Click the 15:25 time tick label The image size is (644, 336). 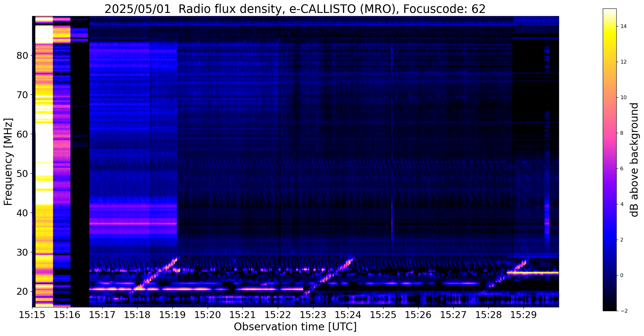pos(383,315)
